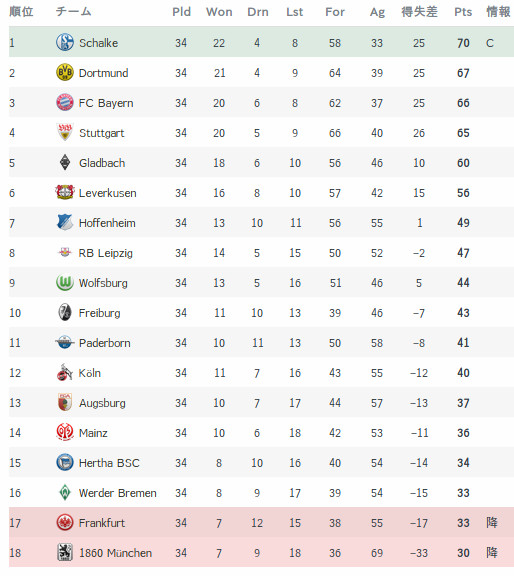Image resolution: width=514 pixels, height=576 pixels.
Task: Click the 得失差 column header
Action: [x=419, y=12]
